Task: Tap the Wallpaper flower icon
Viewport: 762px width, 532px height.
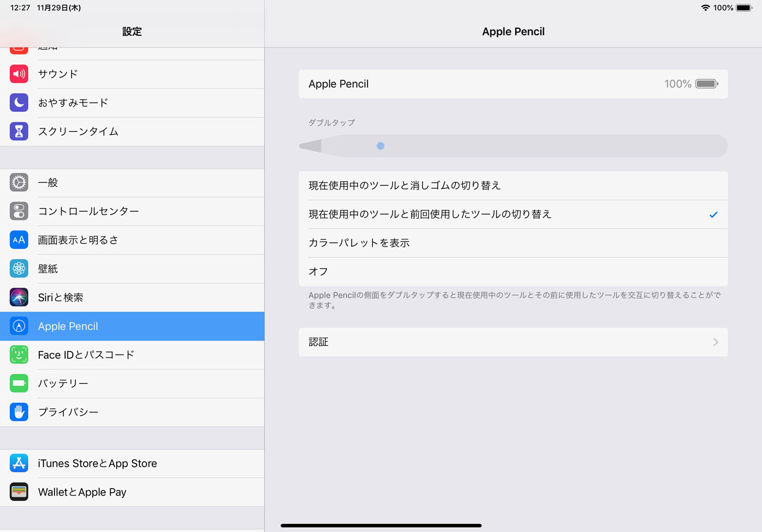Action: (19, 269)
